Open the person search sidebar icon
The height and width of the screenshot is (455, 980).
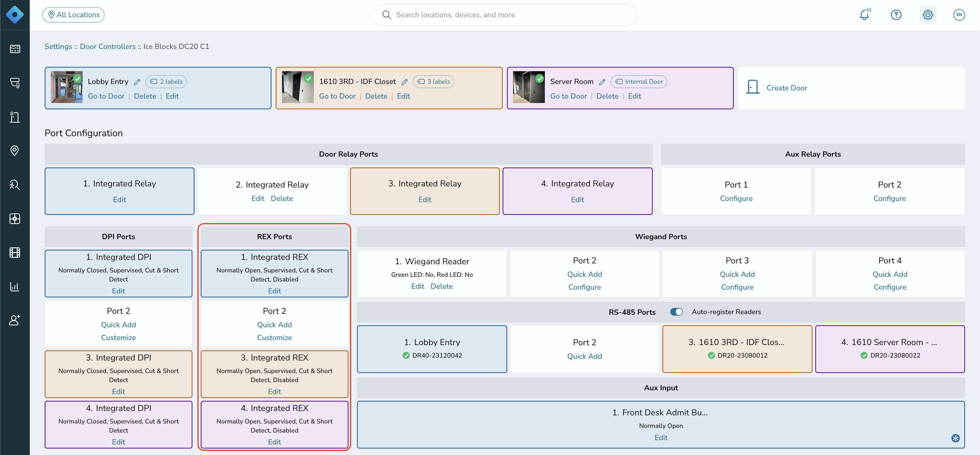(15, 185)
